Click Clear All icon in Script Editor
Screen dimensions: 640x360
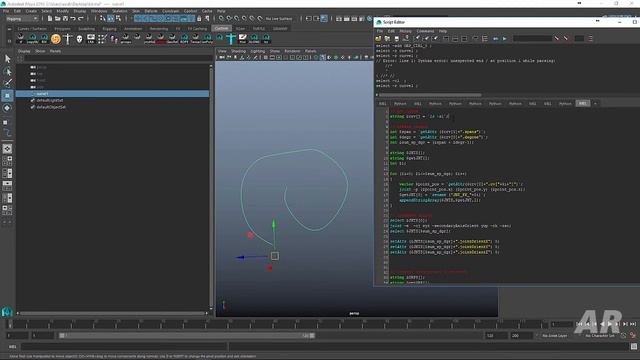point(435,38)
